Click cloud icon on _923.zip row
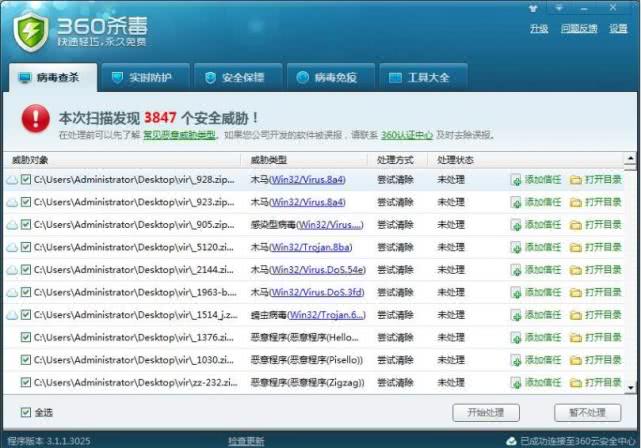This screenshot has height=448, width=641. pyautogui.click(x=12, y=202)
